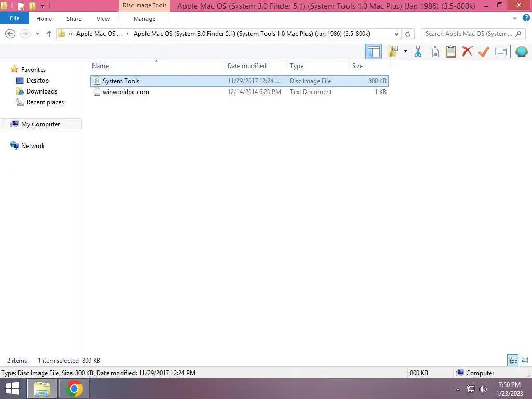Click the winworldpc.com text file icon
This screenshot has height=399, width=532.
tap(97, 91)
